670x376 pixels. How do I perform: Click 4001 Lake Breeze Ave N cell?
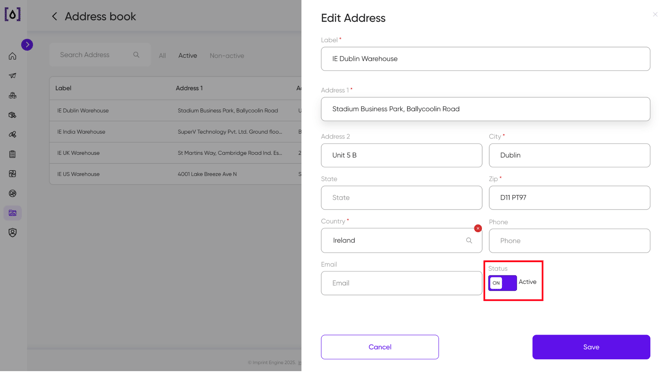(x=207, y=174)
